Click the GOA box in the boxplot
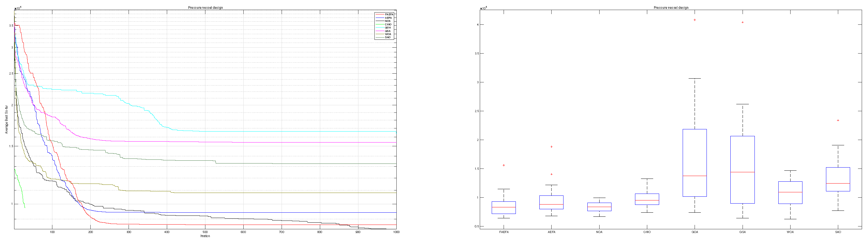 click(x=695, y=163)
